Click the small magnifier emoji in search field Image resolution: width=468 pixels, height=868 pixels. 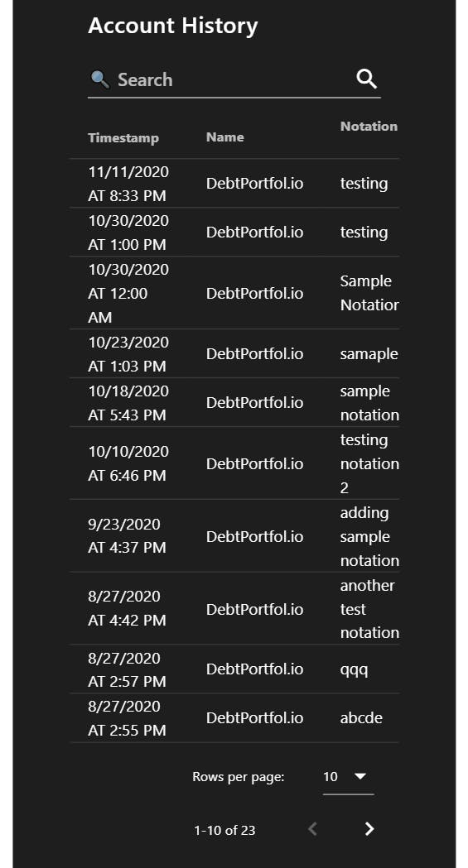100,79
